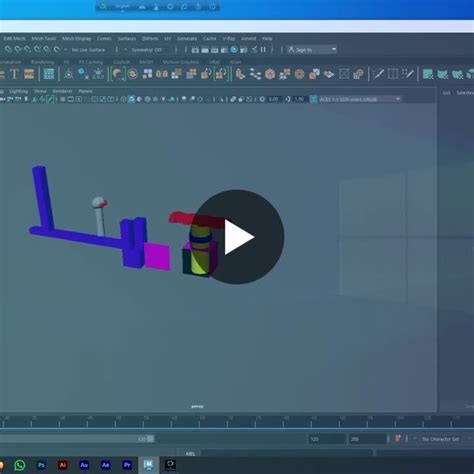Click the playback end time field 120

tap(326, 439)
